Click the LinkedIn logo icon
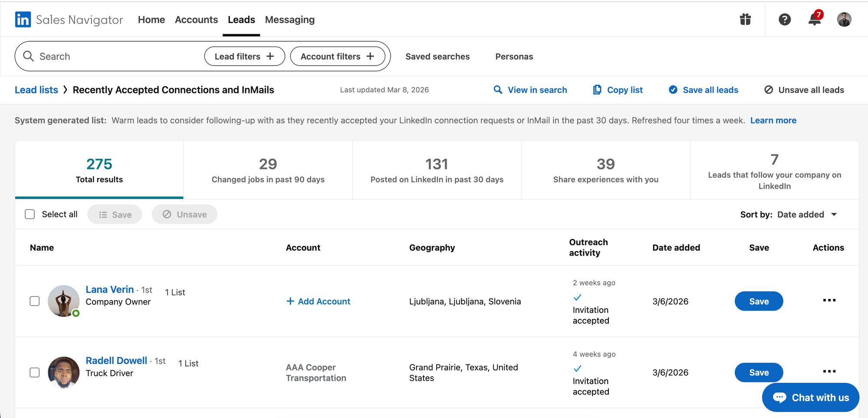868x418 pixels. (23, 20)
